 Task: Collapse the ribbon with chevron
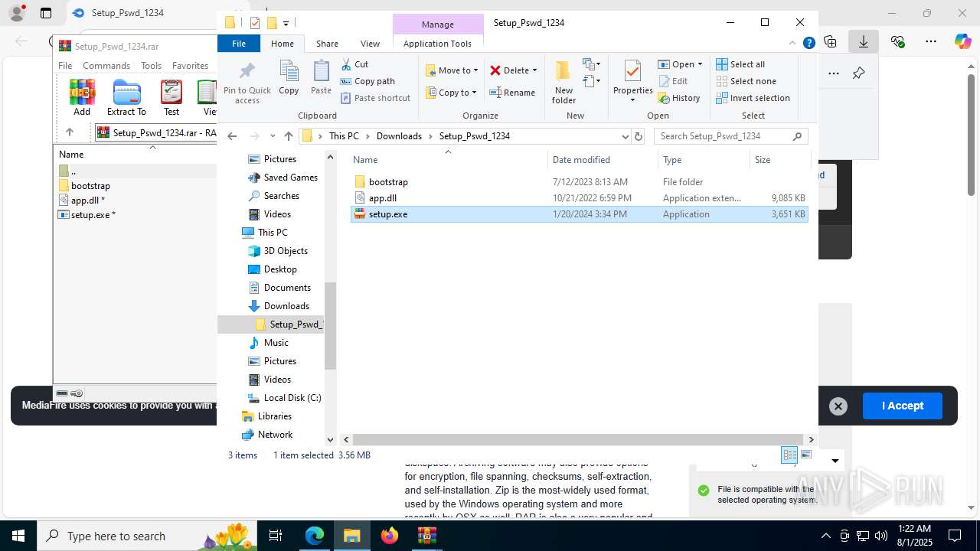tap(792, 44)
